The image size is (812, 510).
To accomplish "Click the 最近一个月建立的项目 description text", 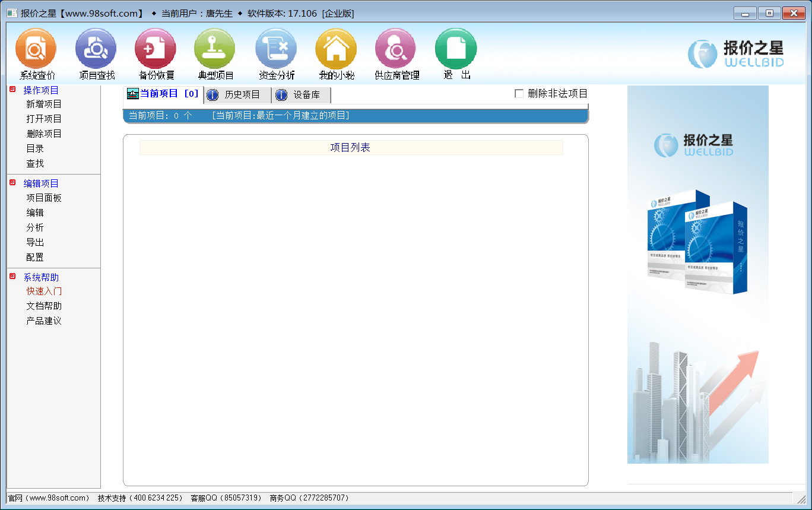I will 280,115.
